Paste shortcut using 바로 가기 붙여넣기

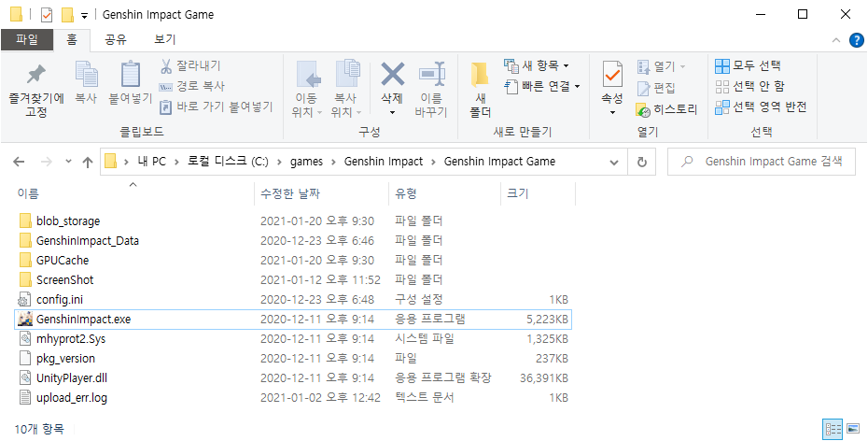(x=217, y=107)
